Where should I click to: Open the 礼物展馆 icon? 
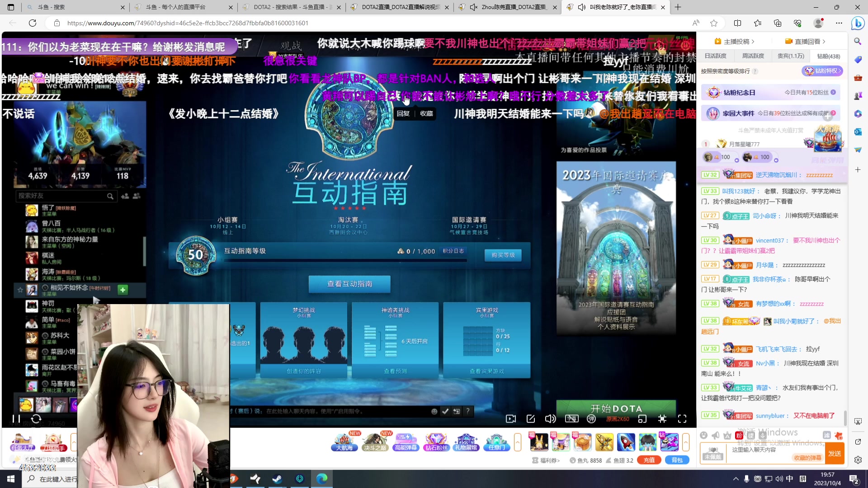466,442
